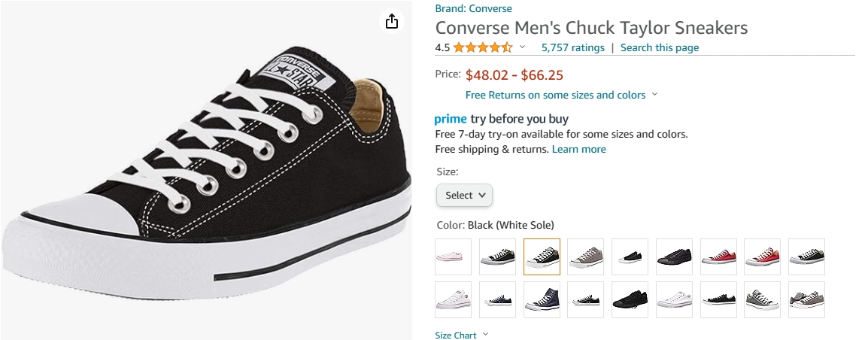Image resolution: width=868 pixels, height=340 pixels.
Task: Visit the Brand: Converse link
Action: [473, 9]
